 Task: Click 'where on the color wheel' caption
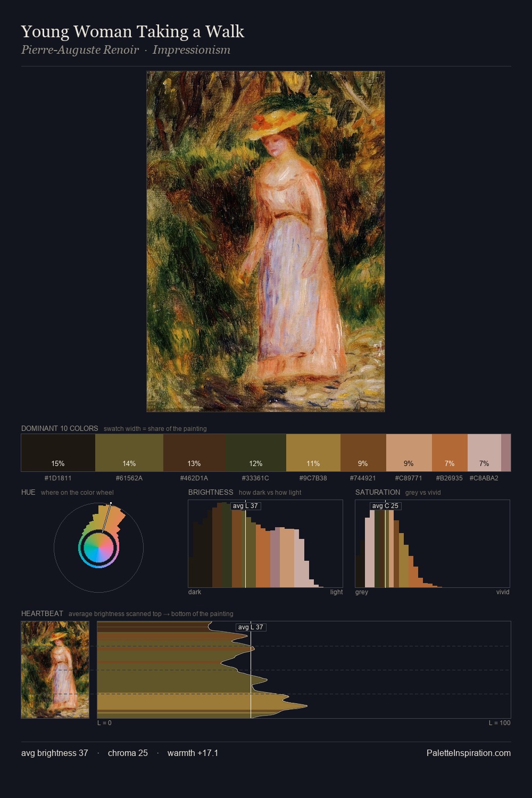(x=77, y=493)
